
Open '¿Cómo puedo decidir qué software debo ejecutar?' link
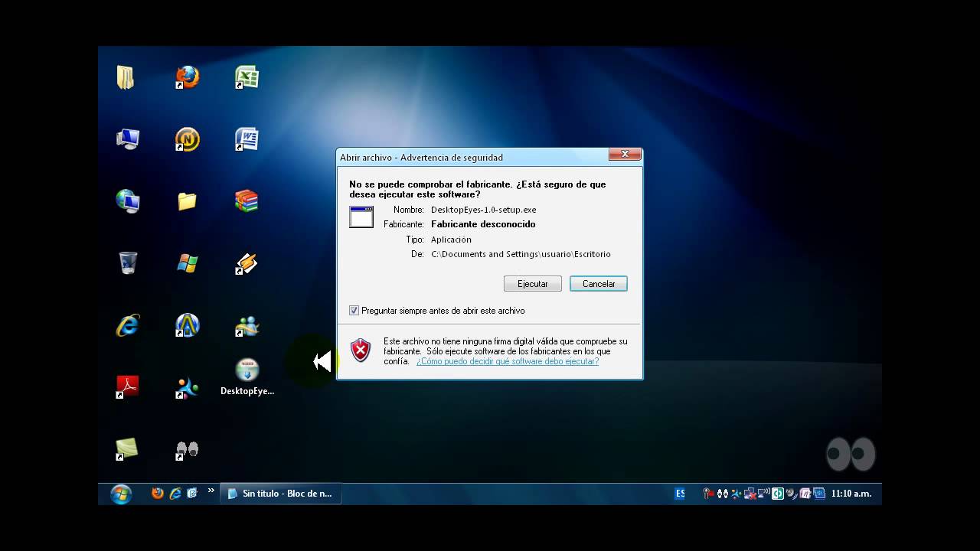(x=508, y=361)
